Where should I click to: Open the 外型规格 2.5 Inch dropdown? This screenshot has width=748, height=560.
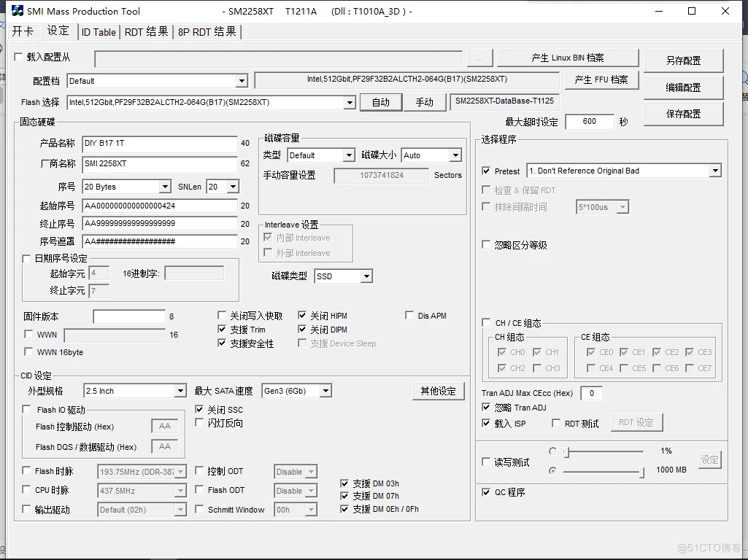click(180, 392)
